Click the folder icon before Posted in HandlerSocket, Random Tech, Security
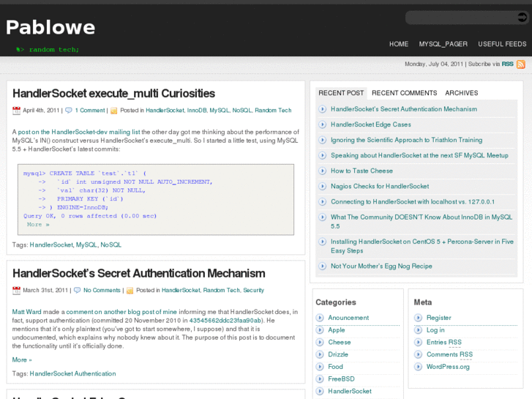Screen dimensions: 532x399 (x=130, y=291)
